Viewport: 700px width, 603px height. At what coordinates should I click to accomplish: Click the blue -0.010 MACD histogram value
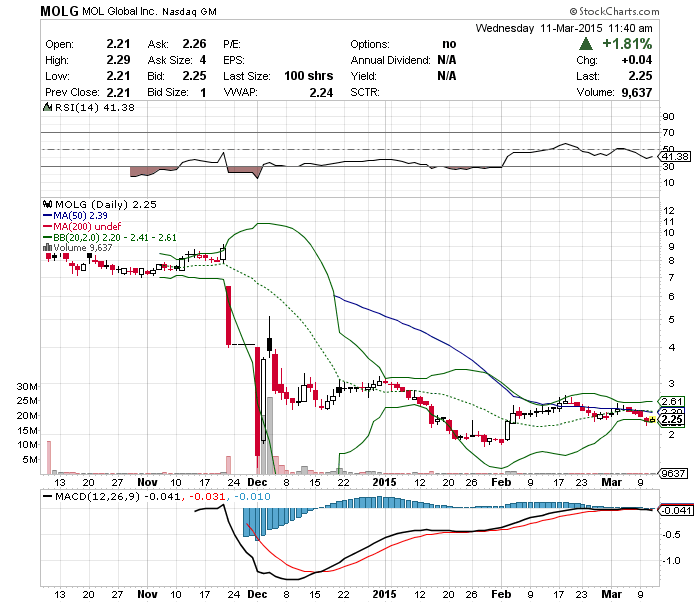point(252,496)
